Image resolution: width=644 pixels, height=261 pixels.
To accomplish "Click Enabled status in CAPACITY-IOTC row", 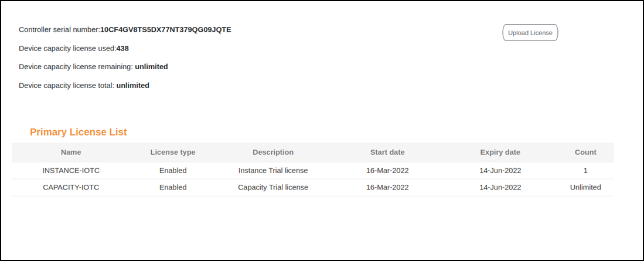I will tap(172, 188).
